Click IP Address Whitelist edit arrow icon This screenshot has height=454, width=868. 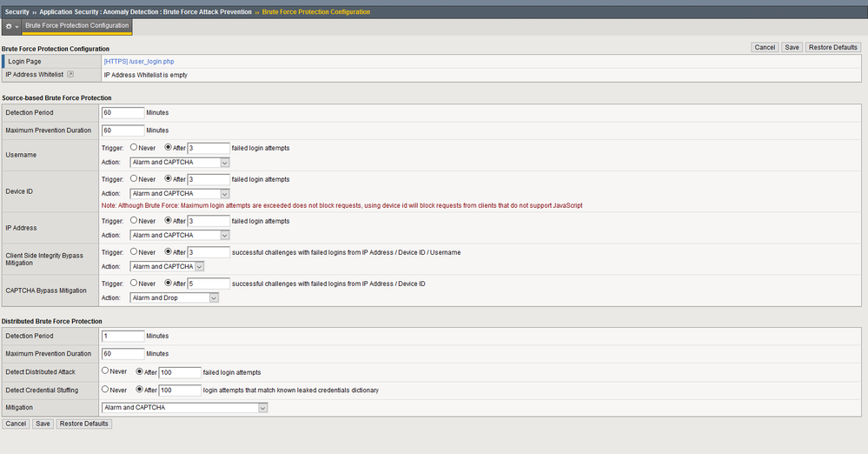click(x=70, y=74)
